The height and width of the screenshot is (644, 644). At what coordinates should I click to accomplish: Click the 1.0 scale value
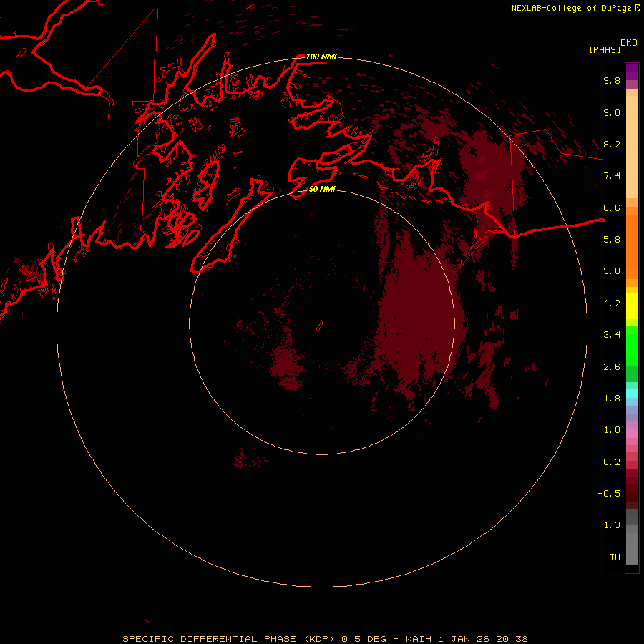click(612, 430)
